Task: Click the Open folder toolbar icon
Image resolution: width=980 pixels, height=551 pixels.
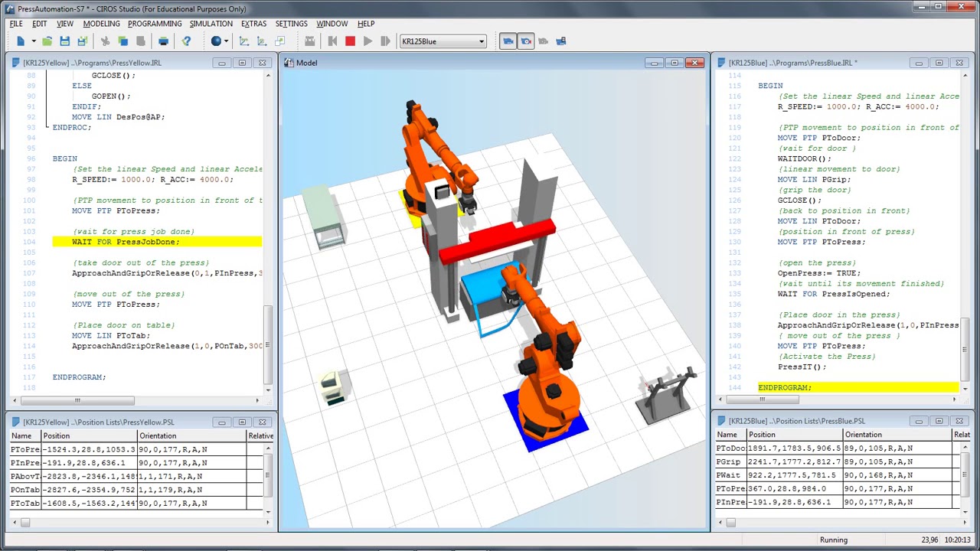Action: pos(47,41)
